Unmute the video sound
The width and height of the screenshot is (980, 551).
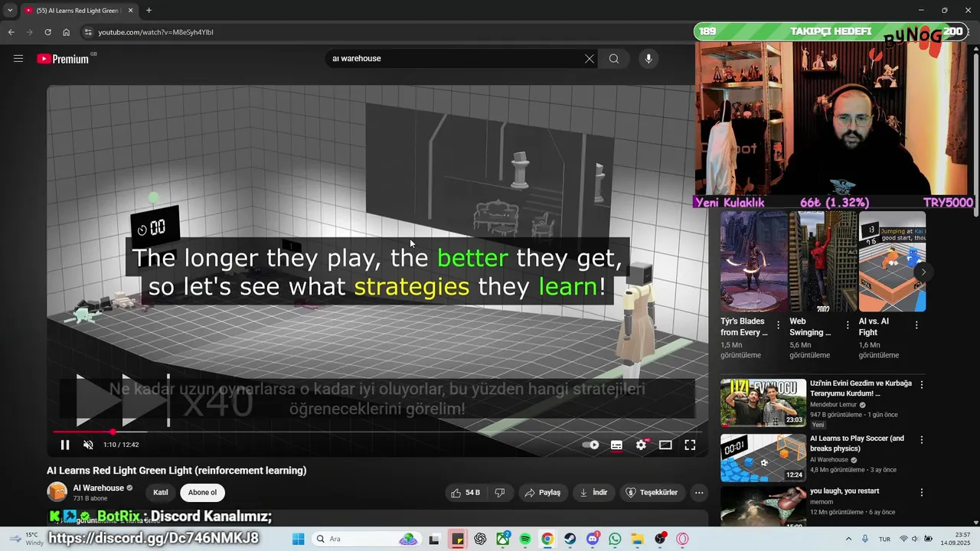[88, 445]
